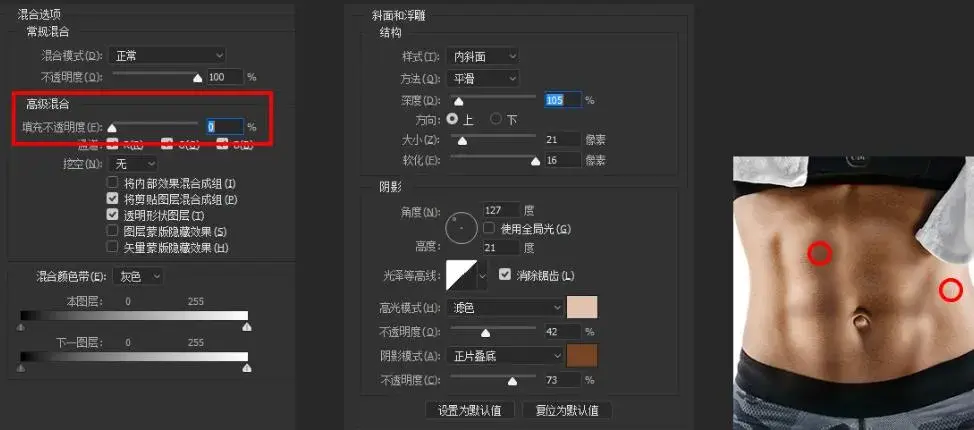
Task: Select the 上 direction radio button
Action: 452,119
